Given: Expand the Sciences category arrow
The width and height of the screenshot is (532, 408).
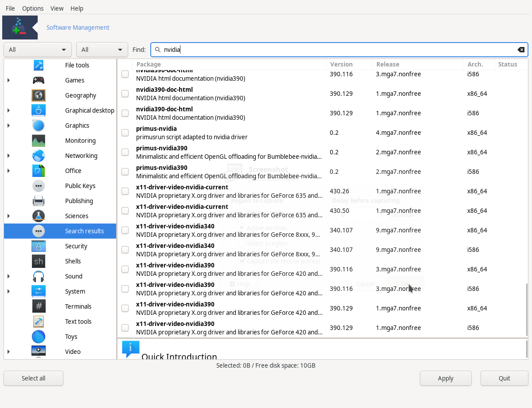Looking at the screenshot, I should pyautogui.click(x=9, y=216).
